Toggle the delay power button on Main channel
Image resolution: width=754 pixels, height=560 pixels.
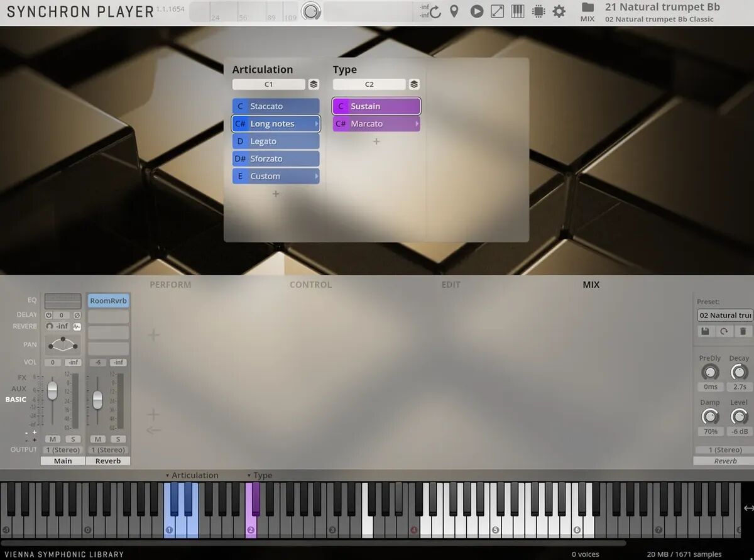tap(49, 315)
